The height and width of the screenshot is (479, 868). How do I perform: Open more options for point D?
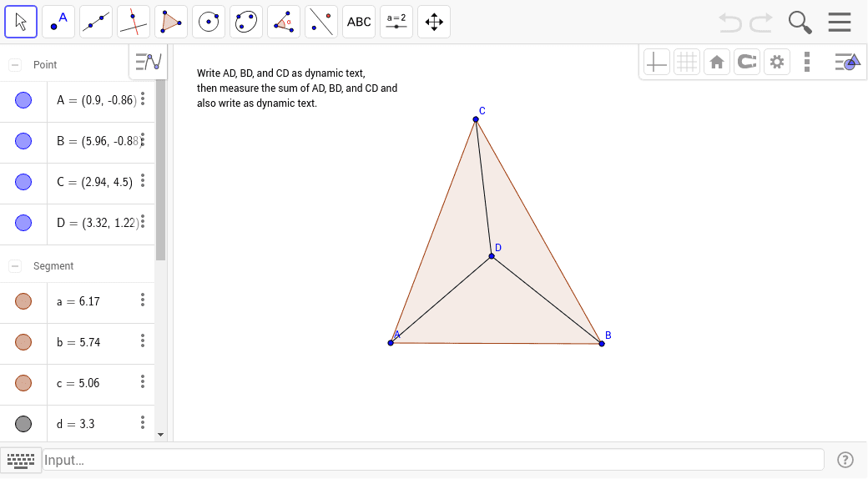coord(143,222)
